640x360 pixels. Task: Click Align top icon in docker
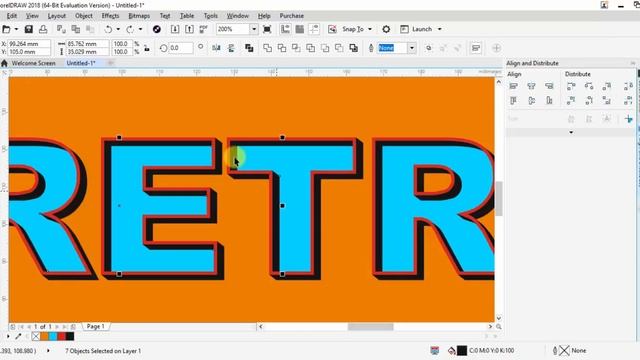click(513, 100)
